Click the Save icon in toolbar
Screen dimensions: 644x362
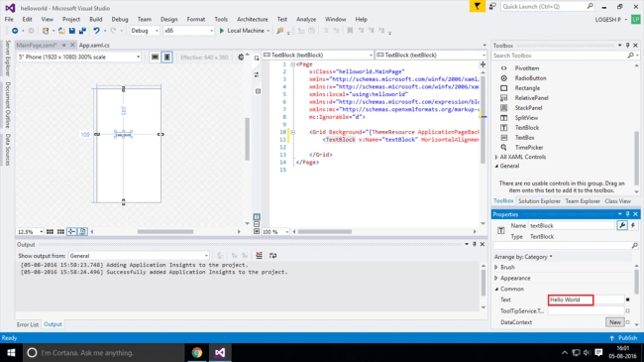pyautogui.click(x=72, y=31)
